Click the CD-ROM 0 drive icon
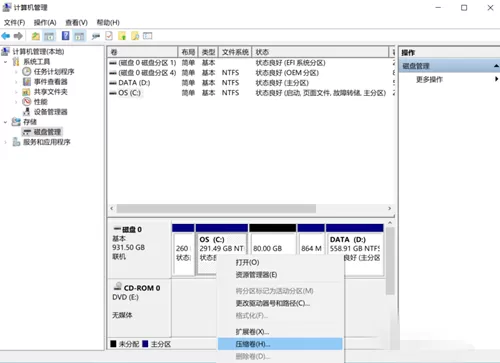Image resolution: width=500 pixels, height=363 pixels. point(117,287)
